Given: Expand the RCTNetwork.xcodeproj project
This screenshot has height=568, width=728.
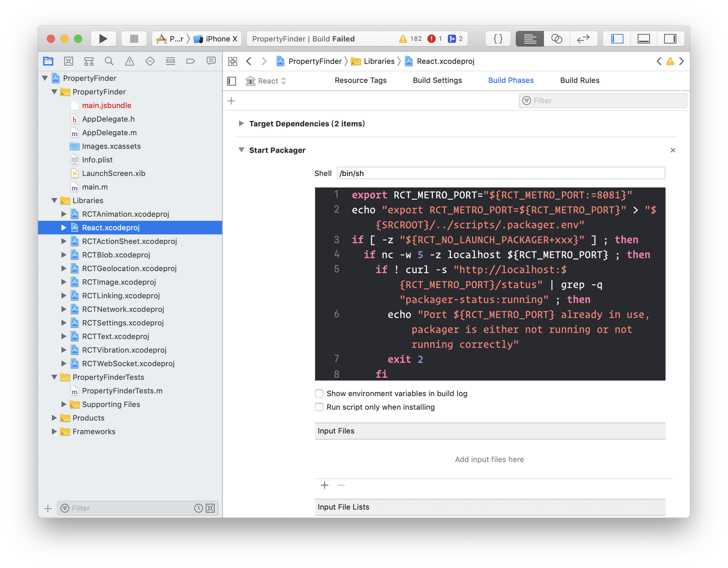Looking at the screenshot, I should (x=63, y=309).
